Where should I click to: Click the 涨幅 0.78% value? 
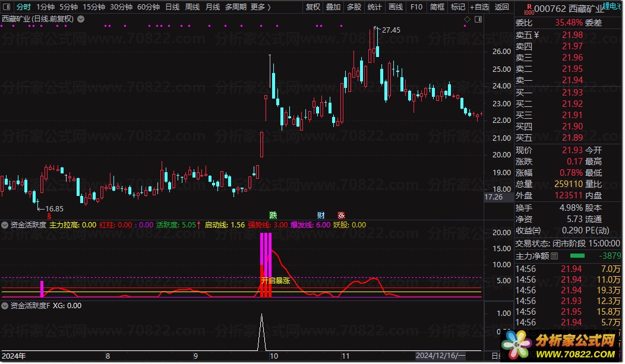click(x=571, y=173)
